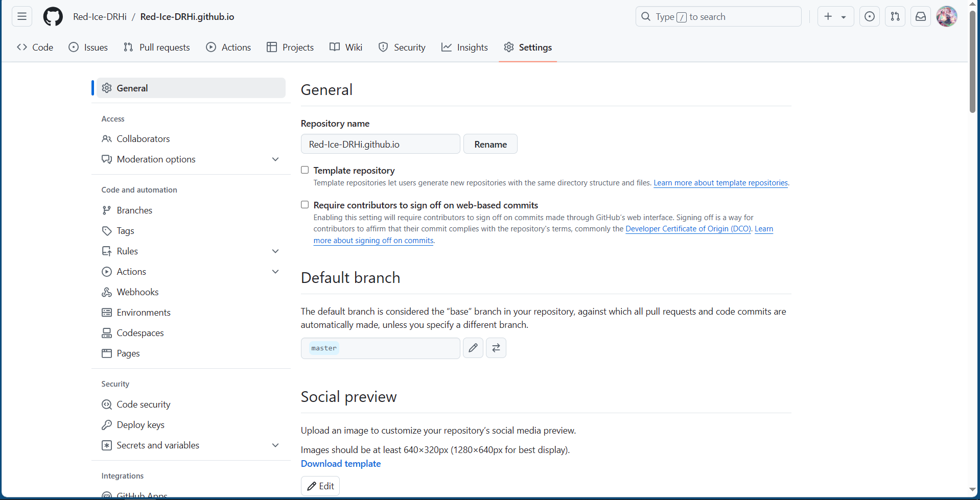Open the hamburger navigation menu

pos(22,17)
